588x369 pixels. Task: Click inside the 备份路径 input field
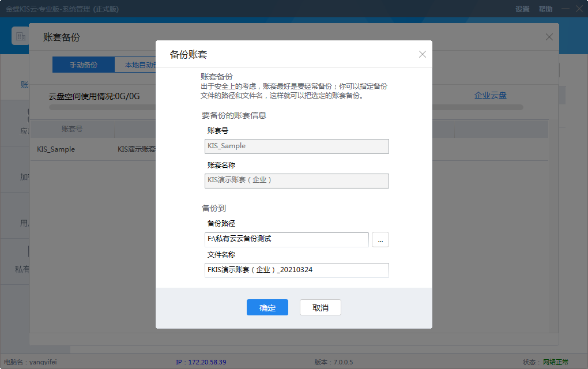click(287, 239)
